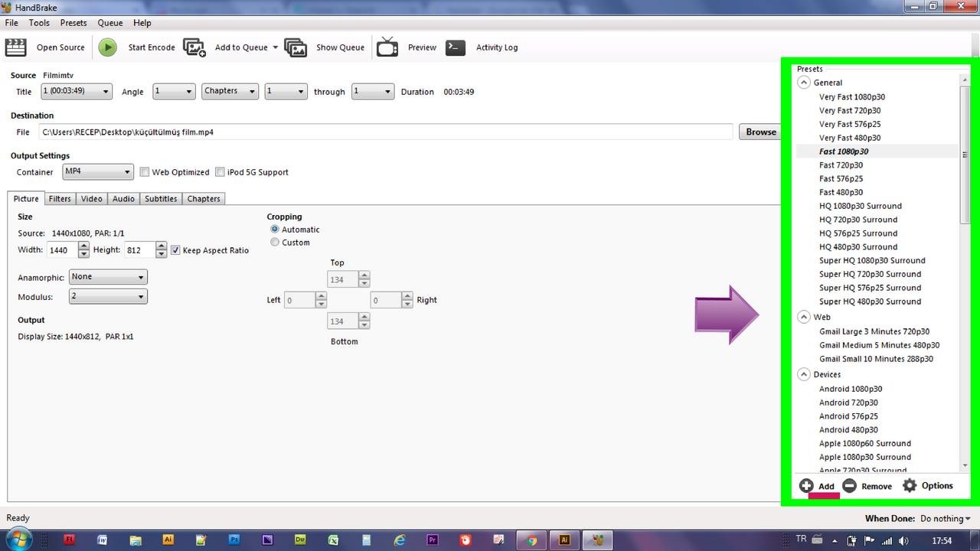Collapse the General presets group
Viewport: 980px width, 551px height.
[804, 83]
